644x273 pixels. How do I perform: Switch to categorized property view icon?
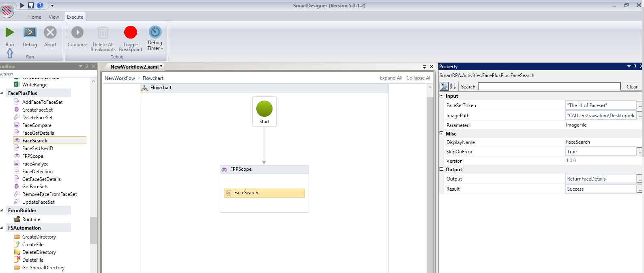pos(444,86)
